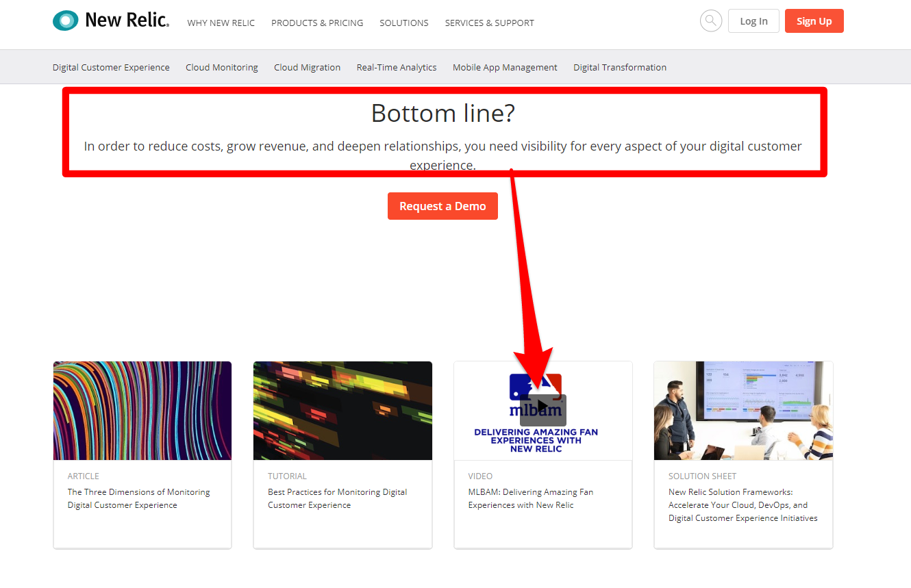Open the PRODUCTS & PRICING menu

pos(317,23)
